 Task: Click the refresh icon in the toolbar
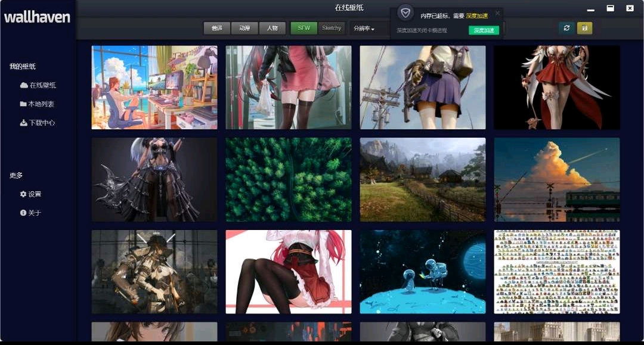click(x=566, y=28)
